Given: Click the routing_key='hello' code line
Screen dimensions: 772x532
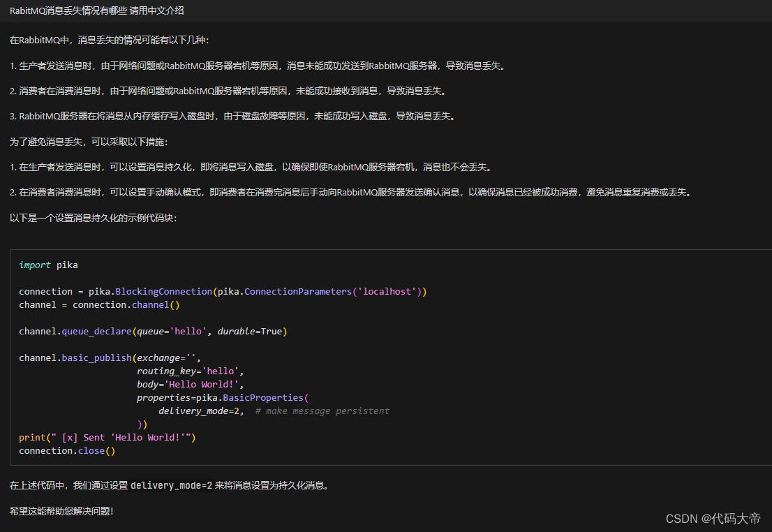Looking at the screenshot, I should [190, 371].
